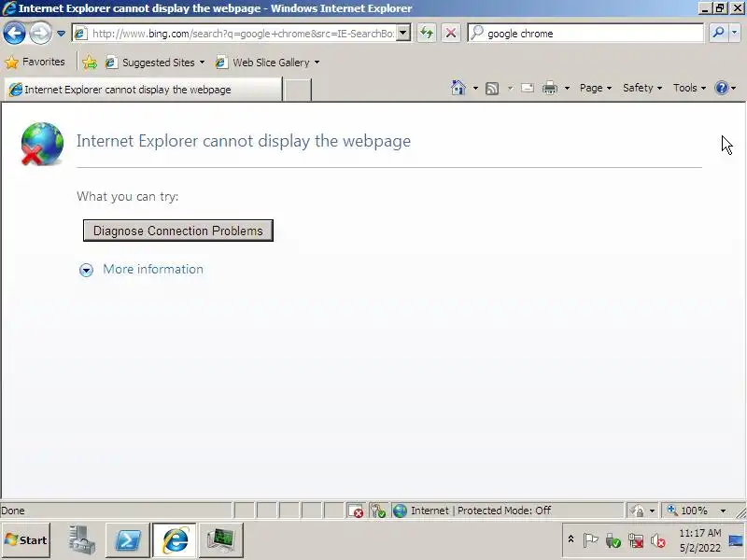
Task: Open the monitor app taskbar icon
Action: click(x=221, y=540)
